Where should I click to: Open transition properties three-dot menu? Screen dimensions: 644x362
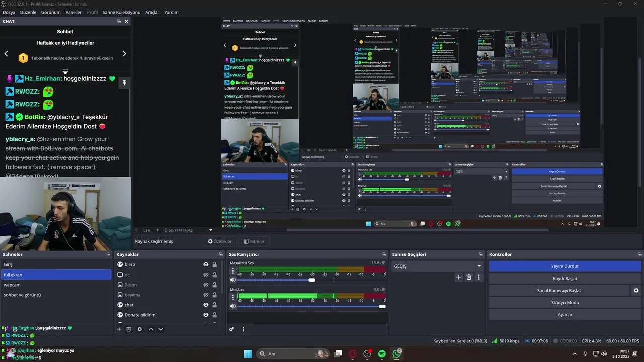[x=478, y=277]
